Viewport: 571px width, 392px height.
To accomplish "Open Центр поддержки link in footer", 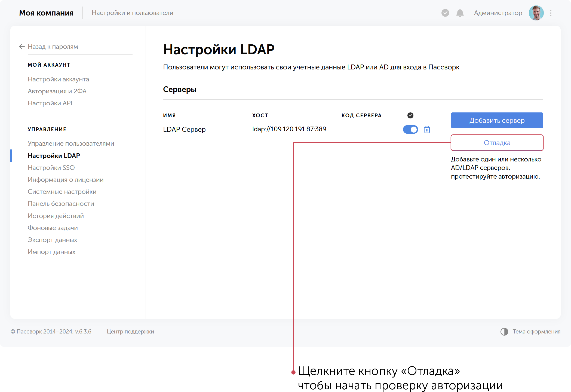I will (130, 332).
